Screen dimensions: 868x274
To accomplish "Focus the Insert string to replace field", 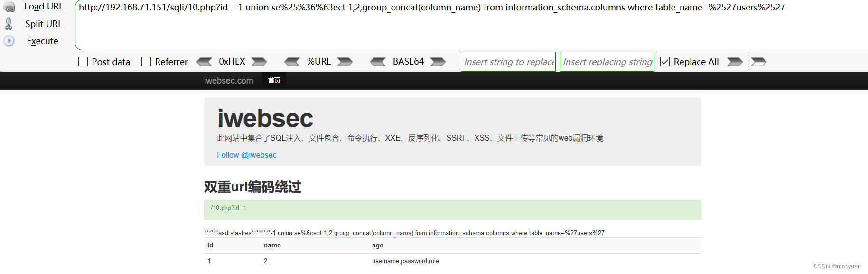I will (x=508, y=62).
